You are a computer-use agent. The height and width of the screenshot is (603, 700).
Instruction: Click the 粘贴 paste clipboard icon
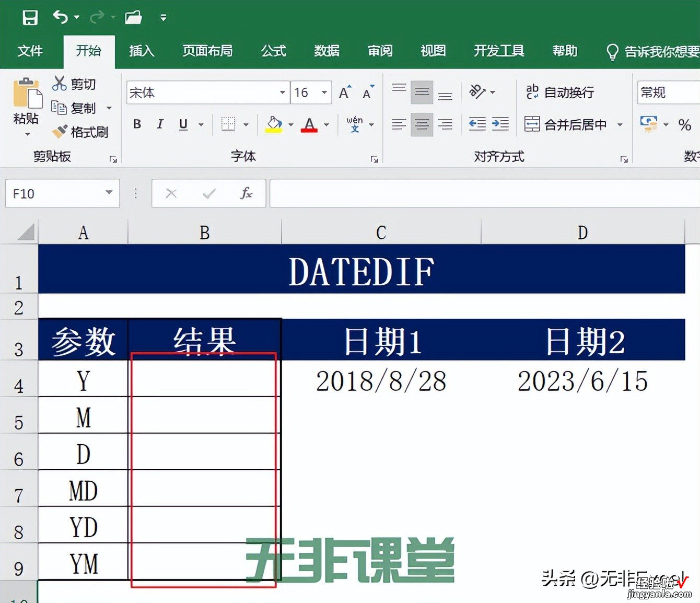click(27, 93)
